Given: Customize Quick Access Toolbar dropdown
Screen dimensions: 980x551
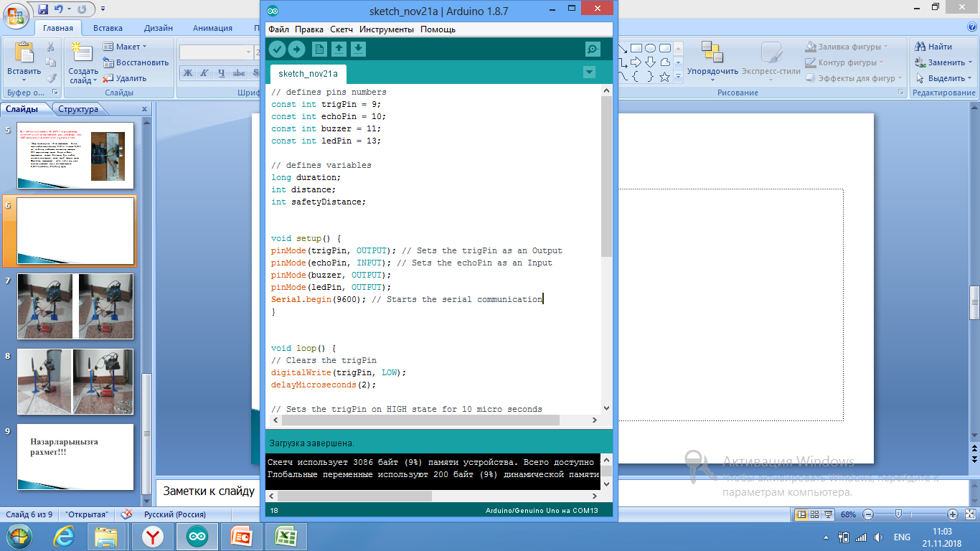Looking at the screenshot, I should point(103,9).
